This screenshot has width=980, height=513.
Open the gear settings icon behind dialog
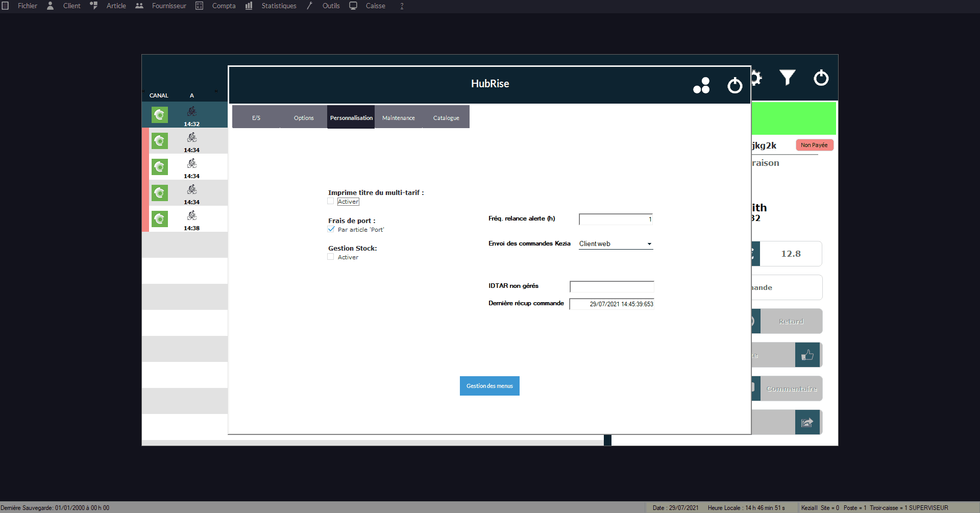(756, 78)
